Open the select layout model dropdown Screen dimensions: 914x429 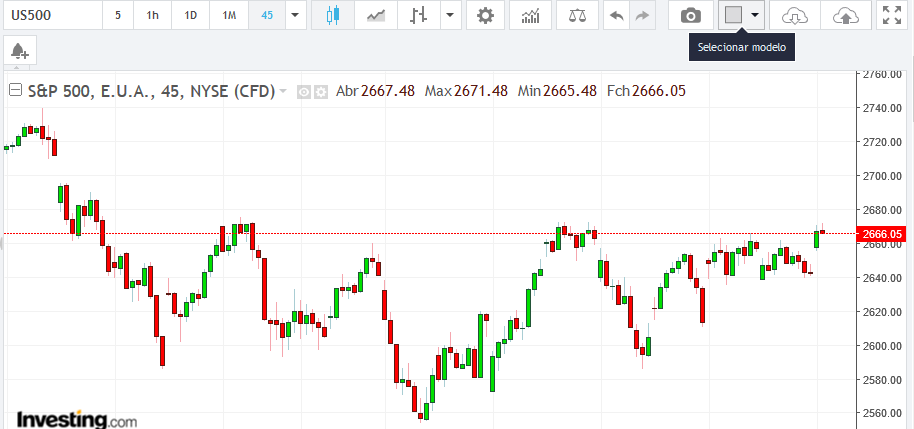coord(755,15)
